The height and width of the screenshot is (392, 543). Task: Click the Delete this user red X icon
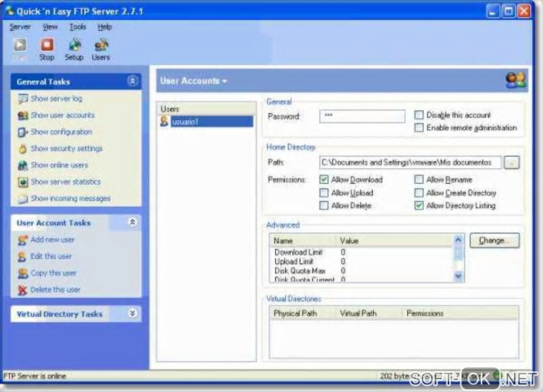23,290
